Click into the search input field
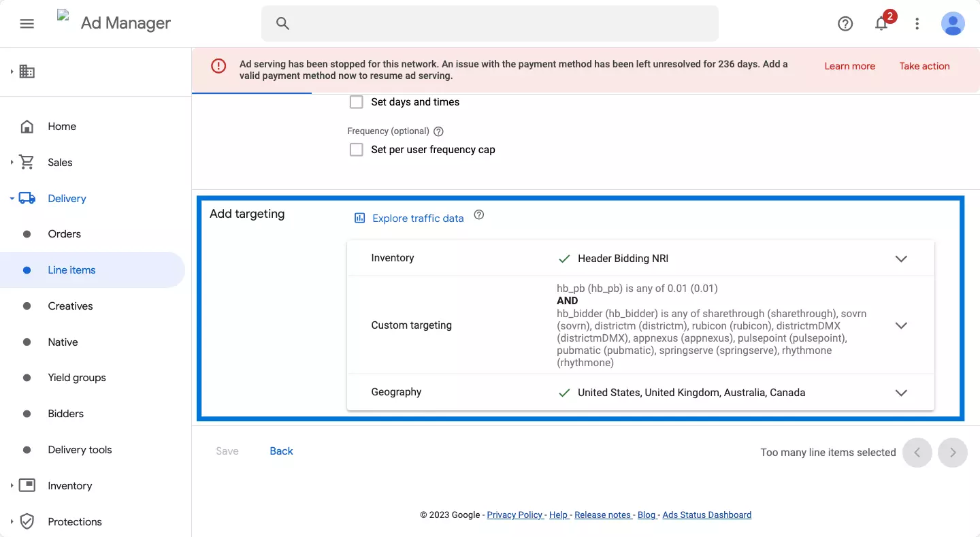Viewport: 980px width, 537px height. point(490,24)
